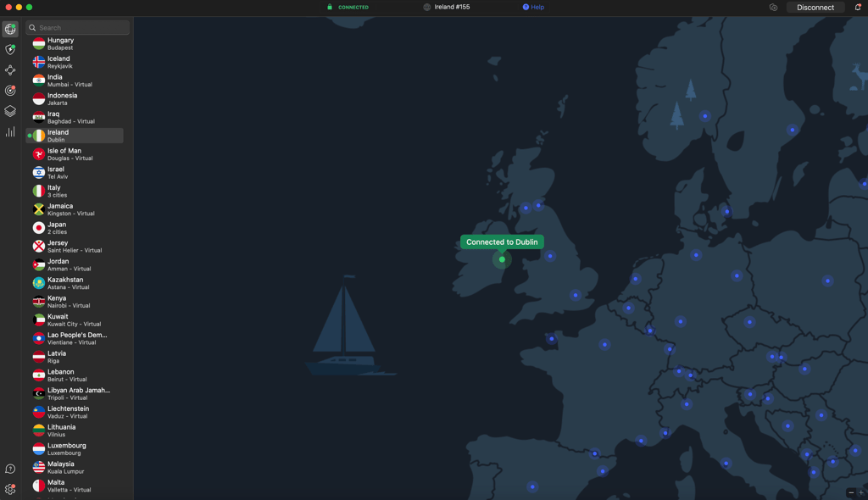
Task: Click the Italy flag icon
Action: [39, 191]
